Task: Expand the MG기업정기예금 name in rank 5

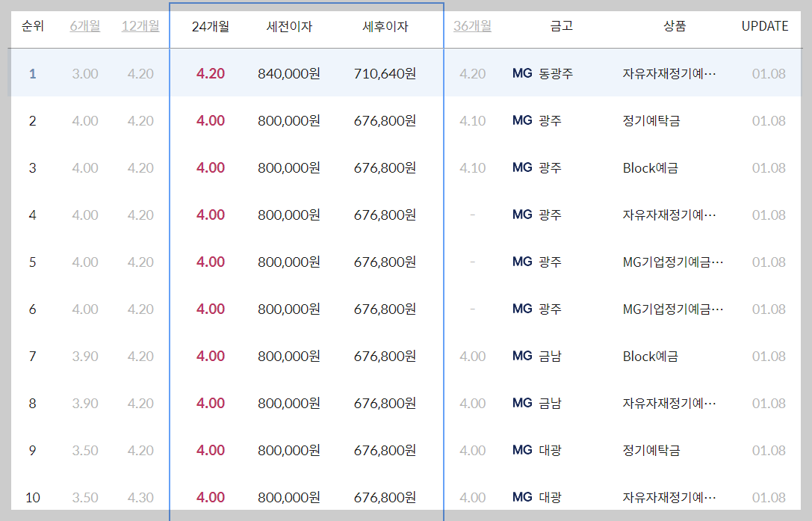Action: coord(672,262)
